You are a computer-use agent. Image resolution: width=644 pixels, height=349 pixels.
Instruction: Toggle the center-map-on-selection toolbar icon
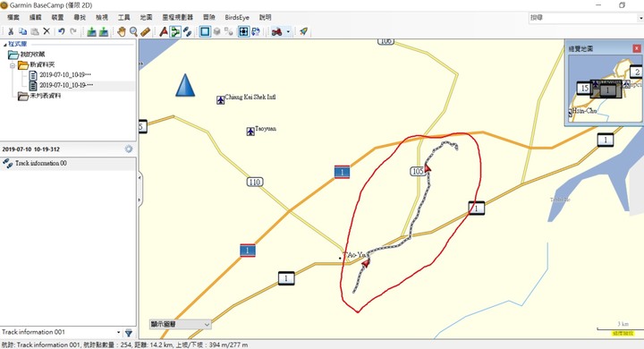243,31
